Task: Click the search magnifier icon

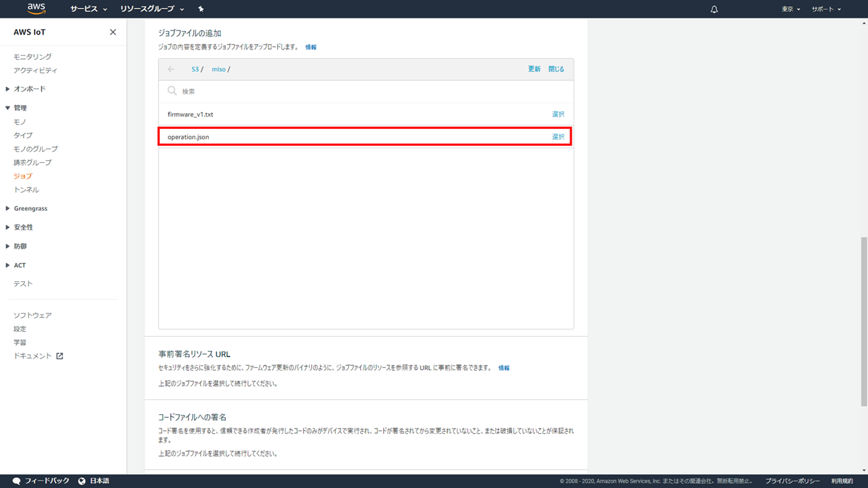Action: point(172,91)
